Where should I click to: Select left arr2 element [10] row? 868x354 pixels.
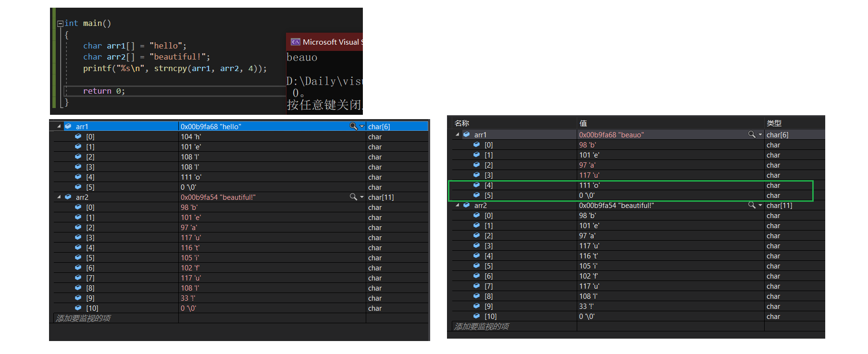[241, 308]
